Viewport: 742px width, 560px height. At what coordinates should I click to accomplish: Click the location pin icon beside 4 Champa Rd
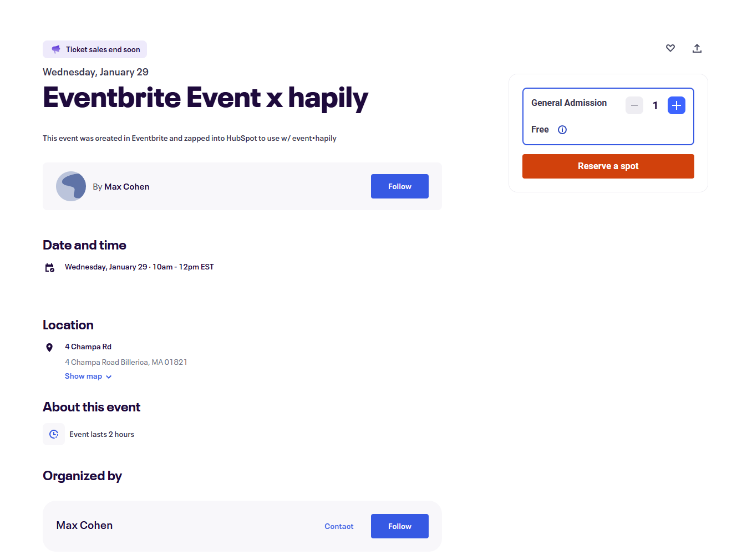coord(49,348)
